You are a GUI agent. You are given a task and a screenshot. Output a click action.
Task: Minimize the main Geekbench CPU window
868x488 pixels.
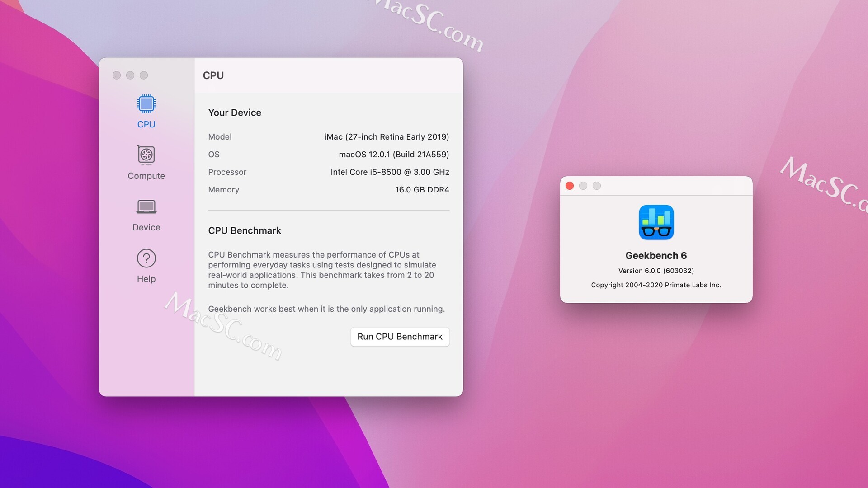click(130, 75)
